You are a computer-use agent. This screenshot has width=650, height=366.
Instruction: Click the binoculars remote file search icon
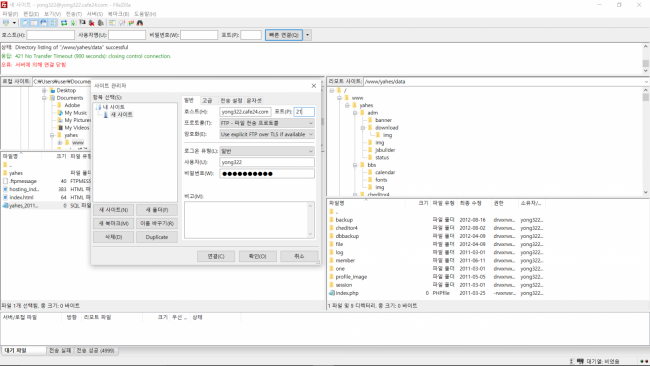pos(140,23)
